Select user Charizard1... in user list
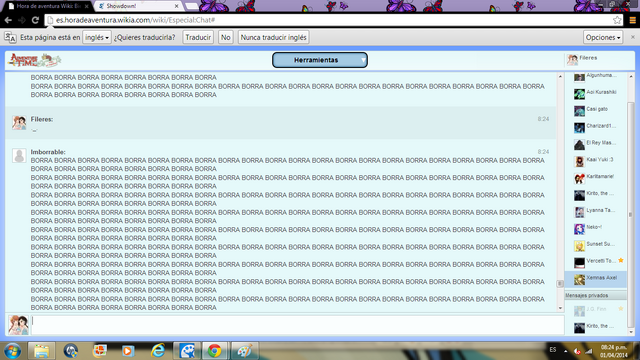The image size is (640, 360). point(596,127)
